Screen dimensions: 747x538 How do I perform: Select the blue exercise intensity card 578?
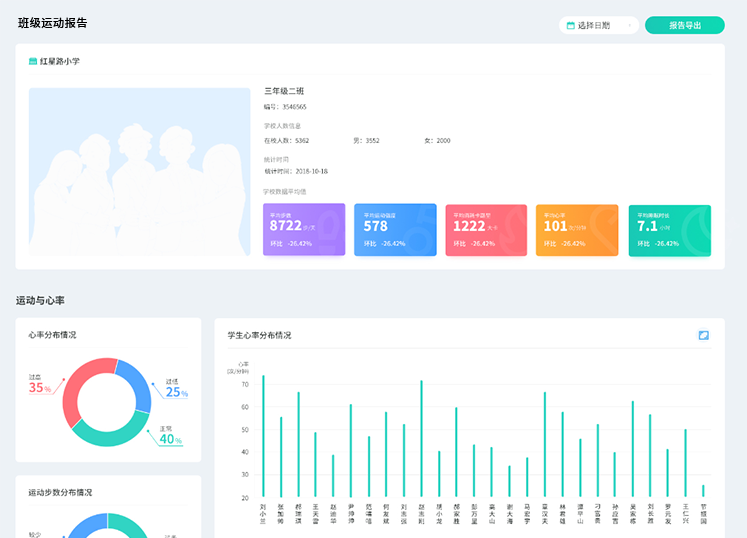(395, 230)
